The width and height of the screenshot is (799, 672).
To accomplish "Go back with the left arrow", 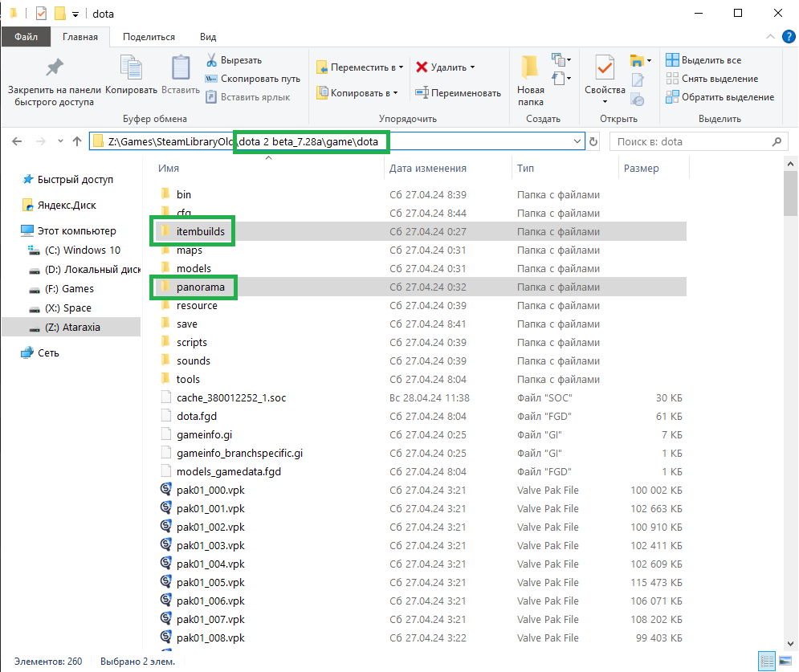I will click(17, 141).
